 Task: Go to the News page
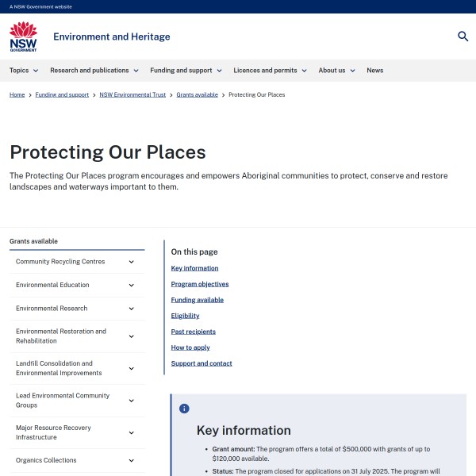pyautogui.click(x=374, y=71)
